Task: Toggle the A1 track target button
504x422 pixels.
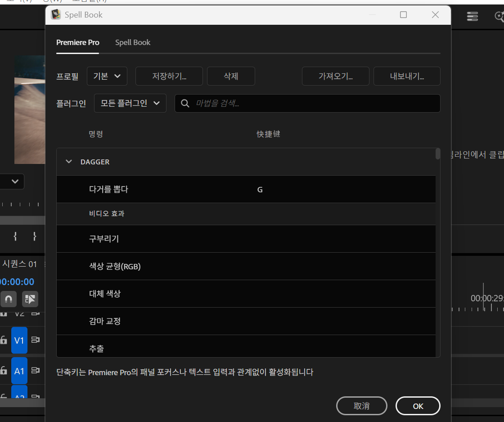Action: tap(19, 371)
